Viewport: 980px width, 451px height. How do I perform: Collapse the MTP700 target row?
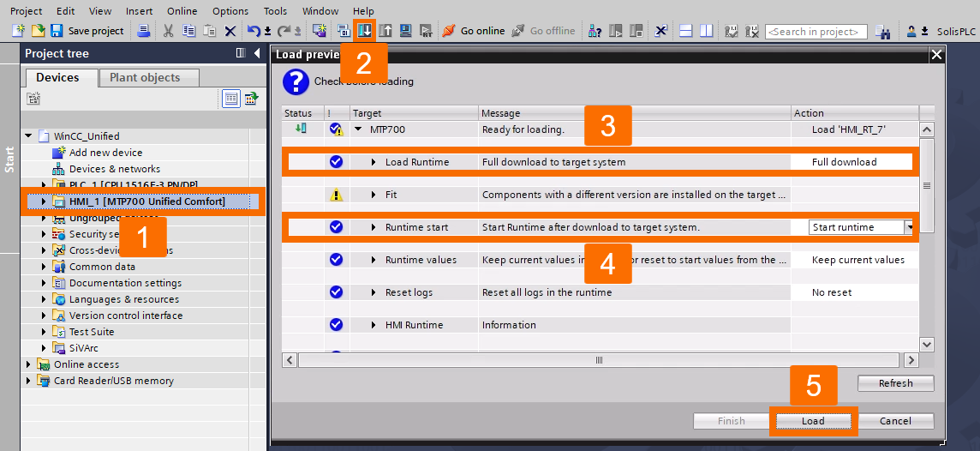358,129
